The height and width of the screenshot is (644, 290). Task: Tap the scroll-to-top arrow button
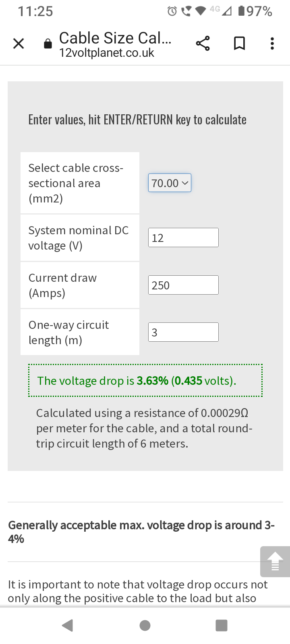pyautogui.click(x=275, y=561)
